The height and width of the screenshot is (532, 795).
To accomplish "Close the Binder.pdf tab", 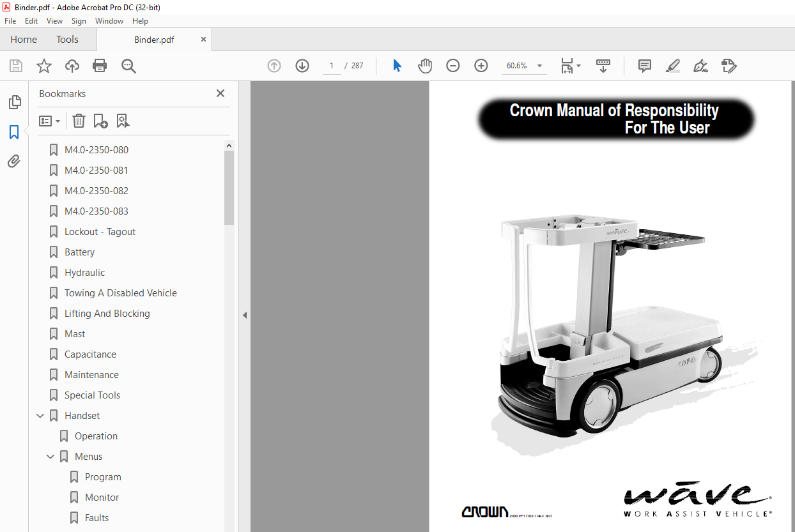I will (x=204, y=39).
